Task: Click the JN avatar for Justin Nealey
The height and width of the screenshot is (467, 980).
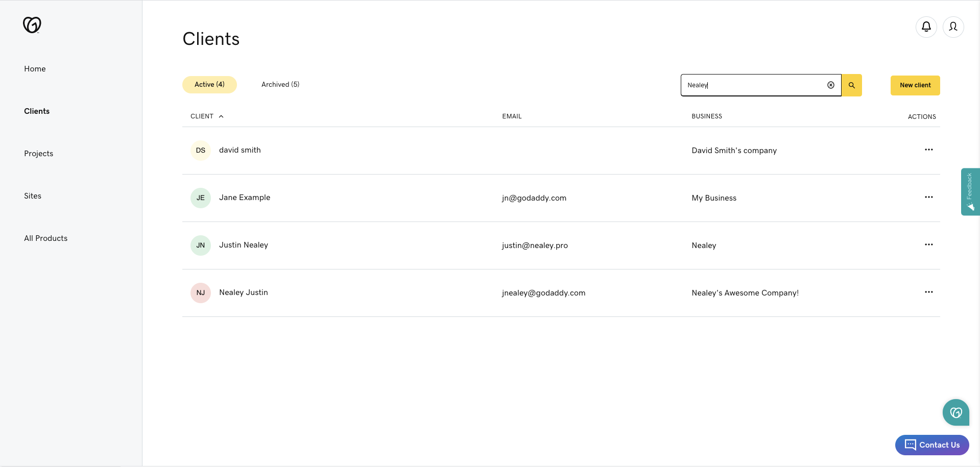Action: (201, 245)
